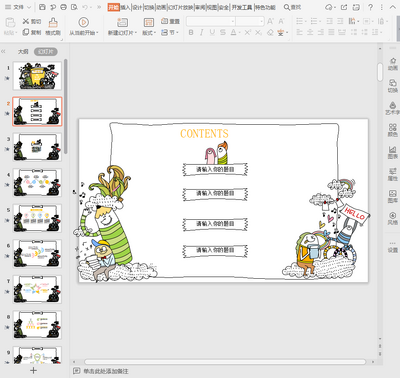Toggle Align Left paragraph button
The width and height of the screenshot is (400, 378).
click(299, 32)
